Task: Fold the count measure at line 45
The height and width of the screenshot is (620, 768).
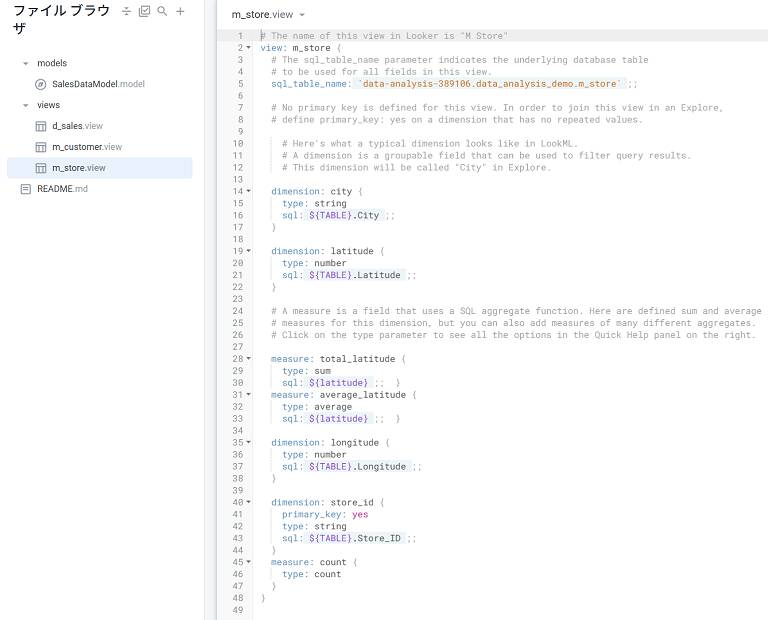Action: click(x=248, y=562)
